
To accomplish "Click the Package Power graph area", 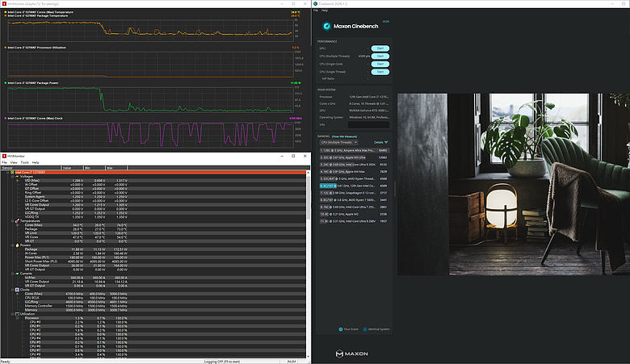I will click(x=151, y=99).
